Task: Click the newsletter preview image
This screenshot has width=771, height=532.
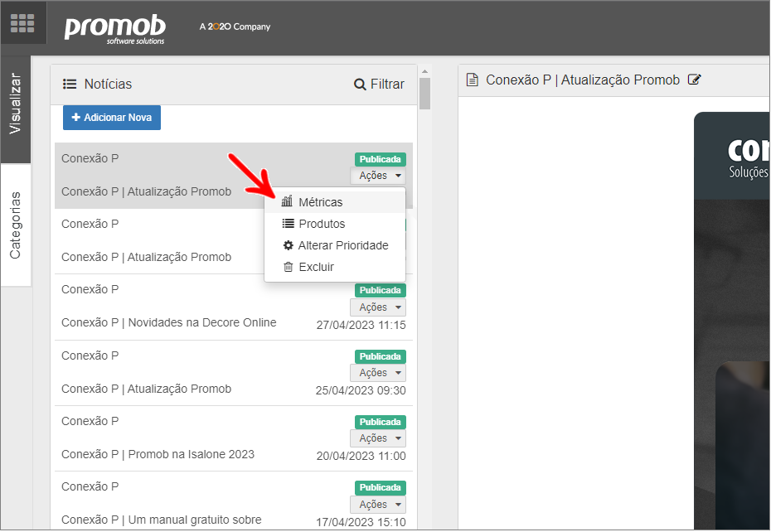Action: (x=732, y=321)
